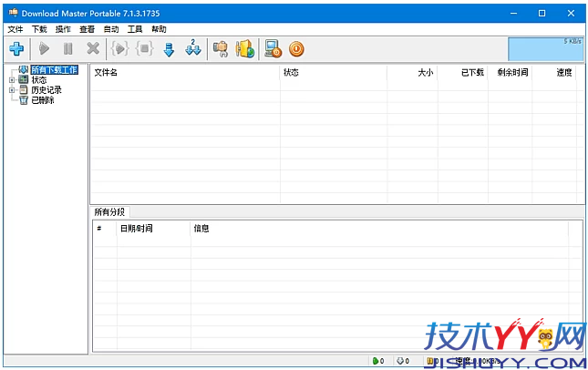Screen dimensions: 588x370
Task: Pause the selected download
Action: point(67,48)
